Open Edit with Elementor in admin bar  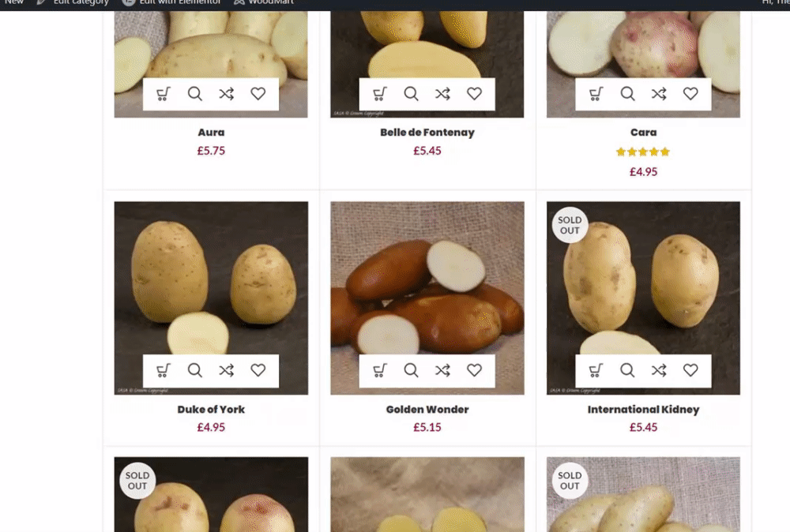pyautogui.click(x=171, y=2)
